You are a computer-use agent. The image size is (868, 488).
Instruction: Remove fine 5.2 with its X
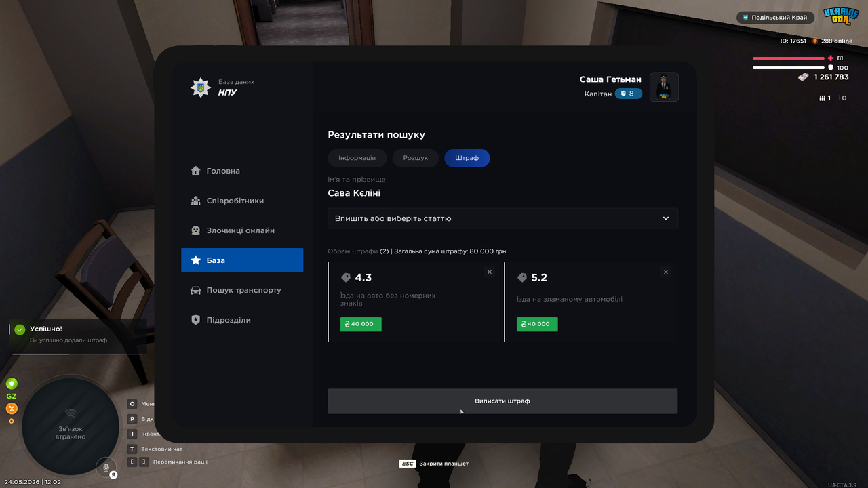pyautogui.click(x=666, y=272)
